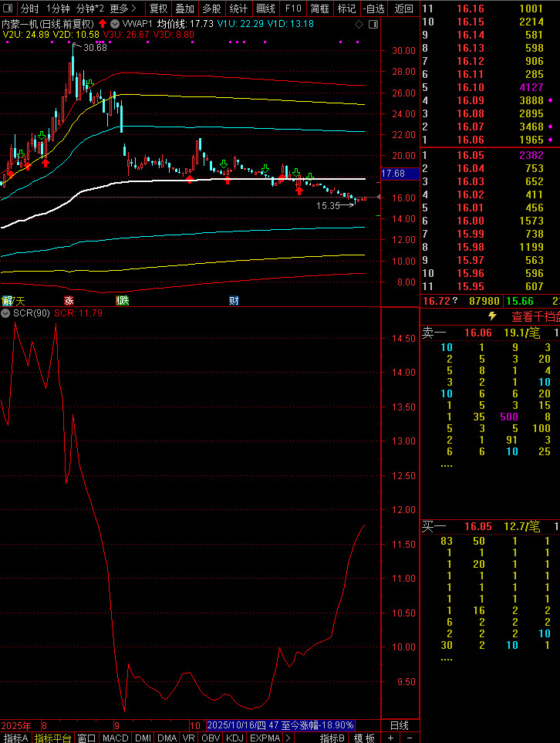Click the question mark beside 16.72
The height and width of the screenshot is (743, 560).
click(455, 300)
